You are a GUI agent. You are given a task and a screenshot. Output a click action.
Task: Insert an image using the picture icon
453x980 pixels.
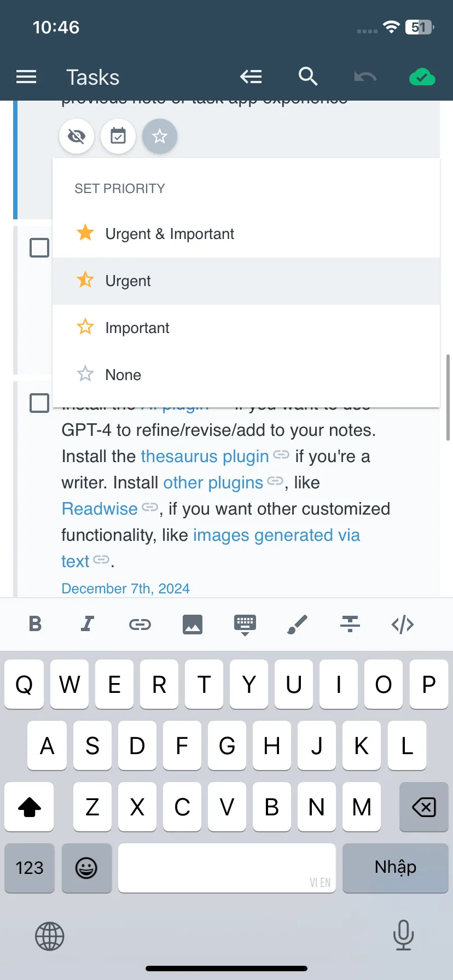coord(193,624)
